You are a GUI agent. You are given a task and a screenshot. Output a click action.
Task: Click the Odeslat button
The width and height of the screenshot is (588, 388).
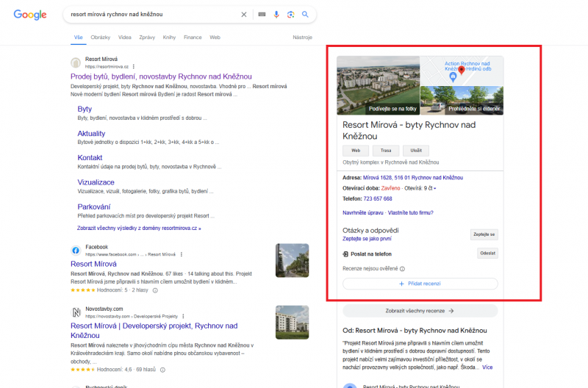click(487, 254)
